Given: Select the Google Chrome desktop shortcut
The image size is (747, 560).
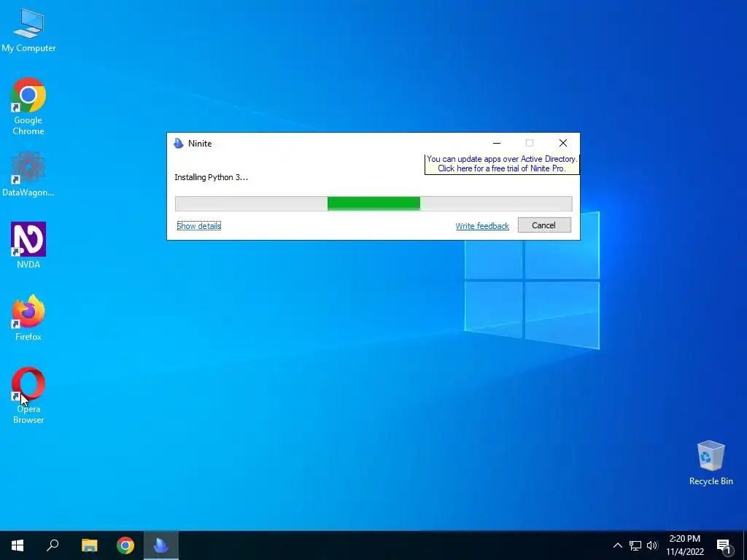Looking at the screenshot, I should (28, 106).
